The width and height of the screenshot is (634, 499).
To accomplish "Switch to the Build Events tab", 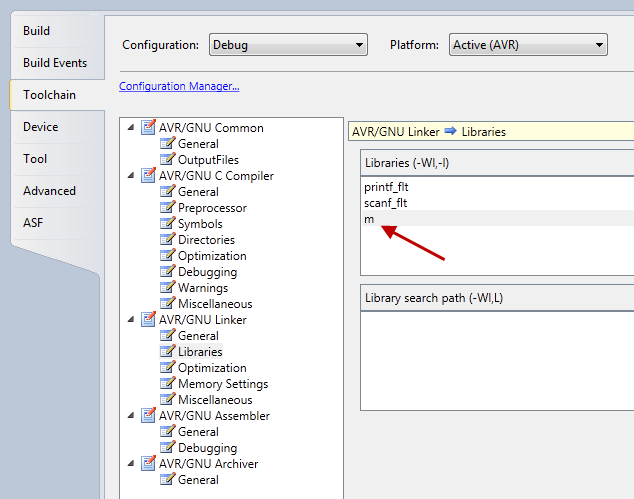I will 55,63.
